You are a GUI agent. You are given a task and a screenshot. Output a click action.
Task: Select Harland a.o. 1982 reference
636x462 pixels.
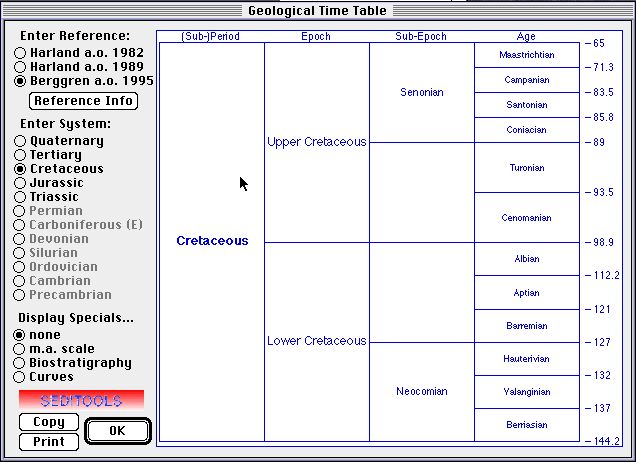point(20,53)
